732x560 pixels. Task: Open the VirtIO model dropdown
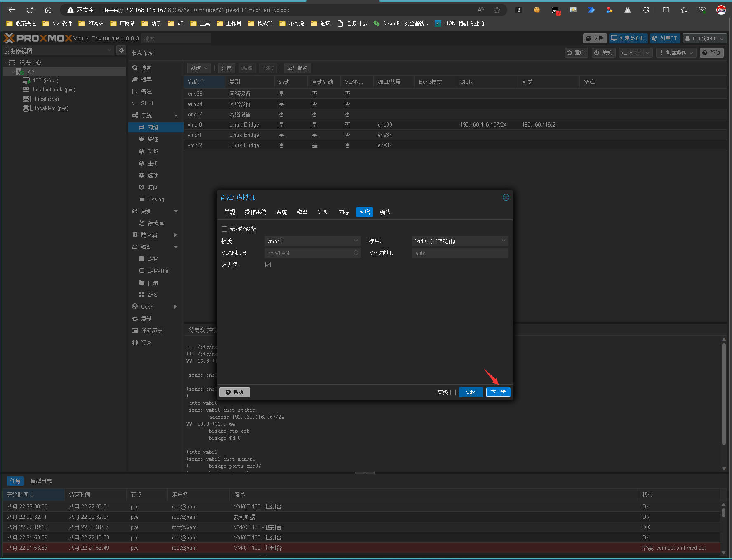tap(460, 241)
